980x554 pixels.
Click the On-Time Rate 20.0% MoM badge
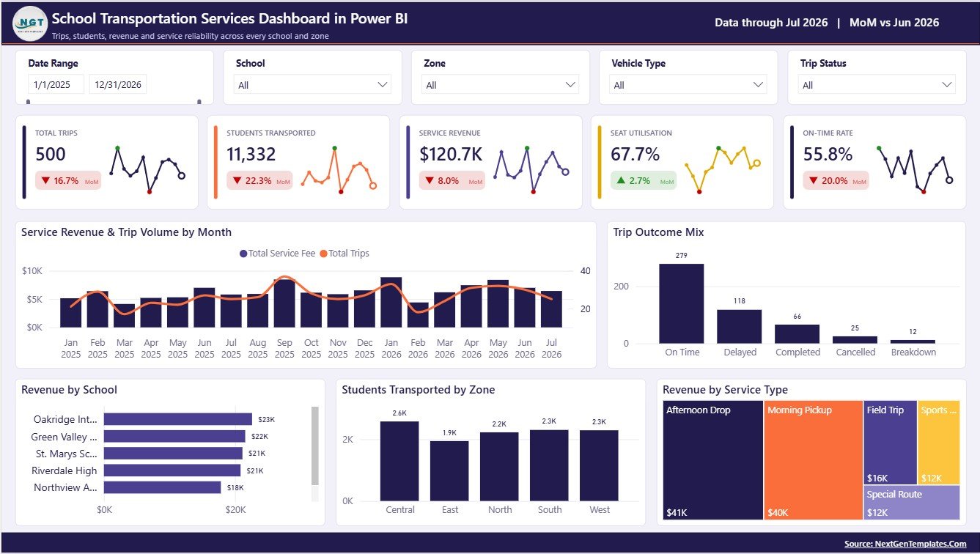tap(836, 181)
